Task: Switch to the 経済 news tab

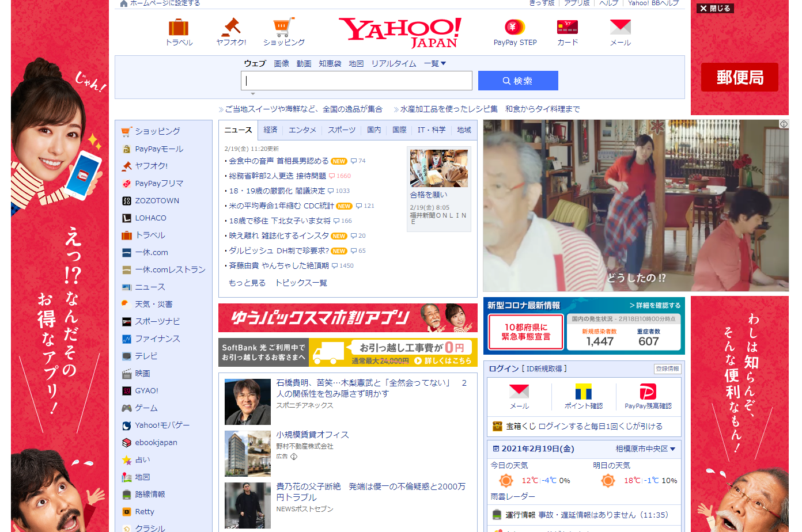Action: tap(270, 130)
